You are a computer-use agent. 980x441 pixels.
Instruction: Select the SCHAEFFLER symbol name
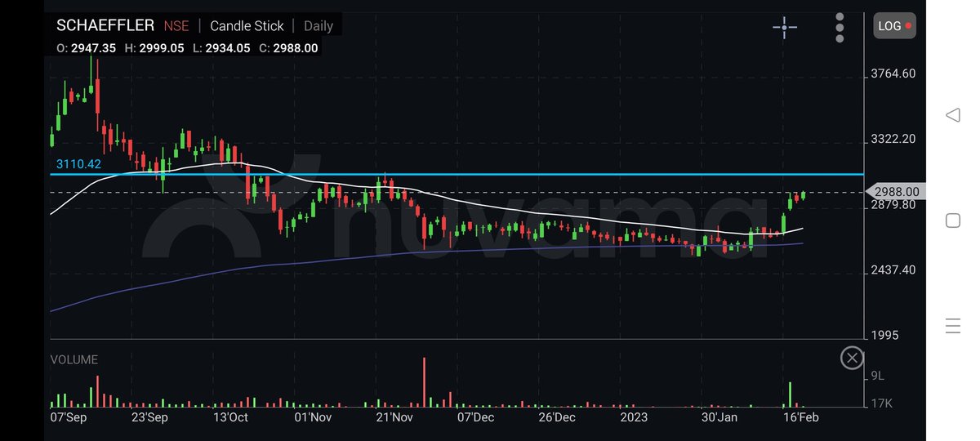[105, 25]
